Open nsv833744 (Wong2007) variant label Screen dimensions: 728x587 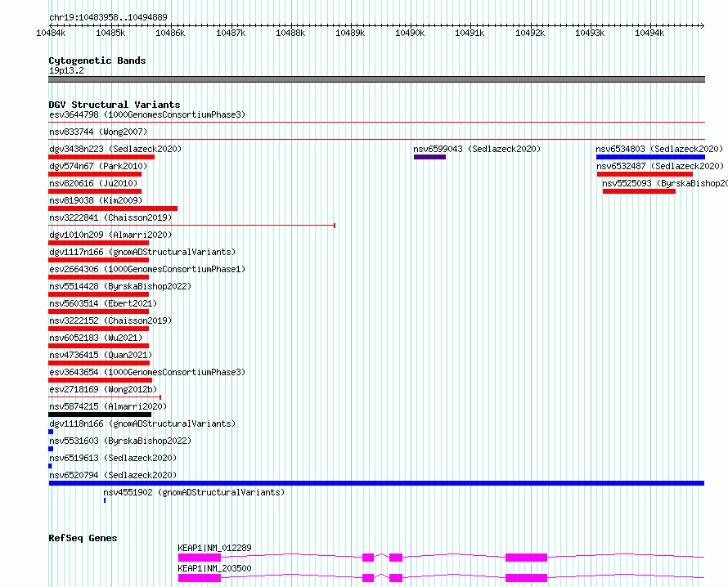coord(98,132)
